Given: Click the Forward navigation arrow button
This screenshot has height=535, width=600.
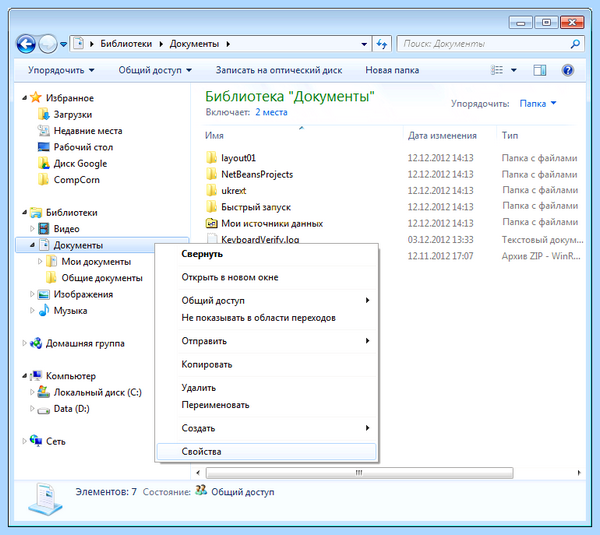Looking at the screenshot, I should click(x=48, y=44).
